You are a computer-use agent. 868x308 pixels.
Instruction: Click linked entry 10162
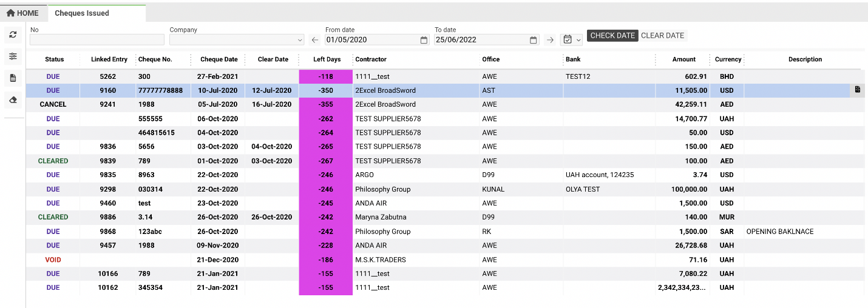coord(108,287)
